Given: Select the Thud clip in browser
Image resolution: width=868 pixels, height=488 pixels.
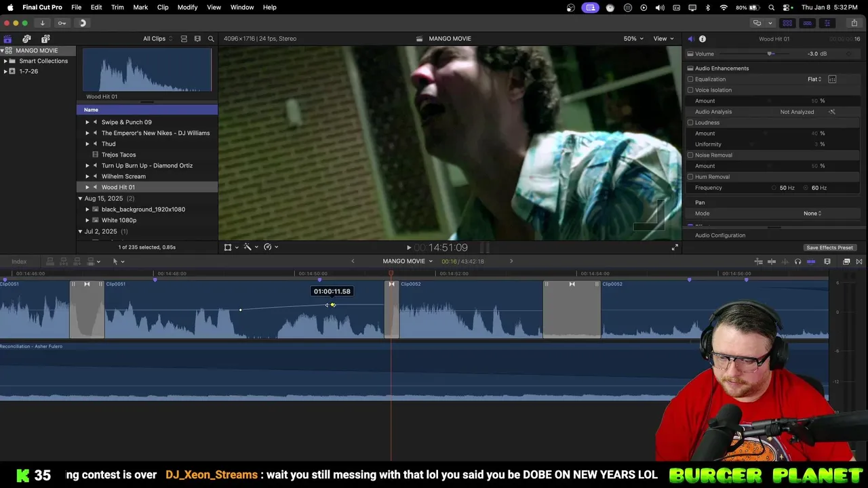Looking at the screenshot, I should click(108, 144).
